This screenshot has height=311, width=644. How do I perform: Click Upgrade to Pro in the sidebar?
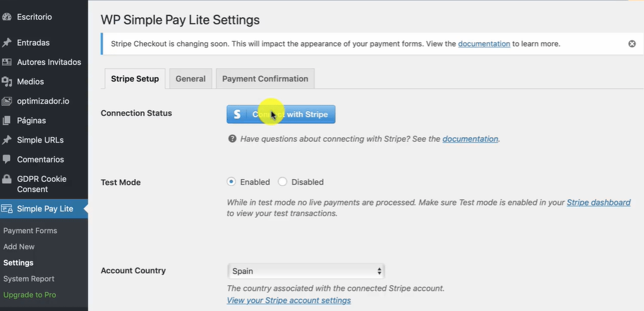[30, 295]
